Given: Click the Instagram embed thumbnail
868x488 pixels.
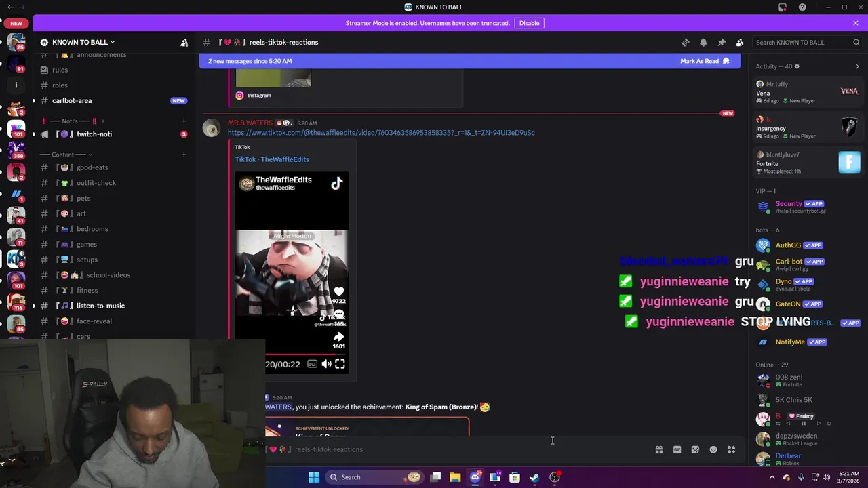Looking at the screenshot, I should [273, 77].
